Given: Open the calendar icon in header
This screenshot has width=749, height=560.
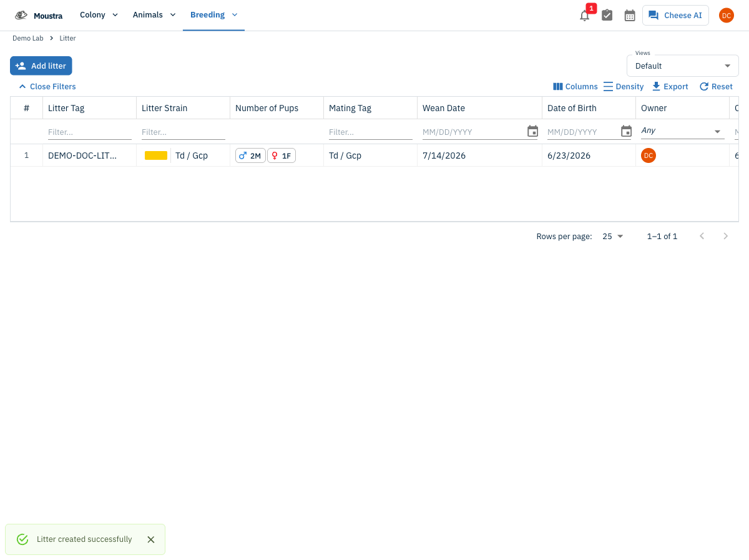Looking at the screenshot, I should click(x=630, y=16).
